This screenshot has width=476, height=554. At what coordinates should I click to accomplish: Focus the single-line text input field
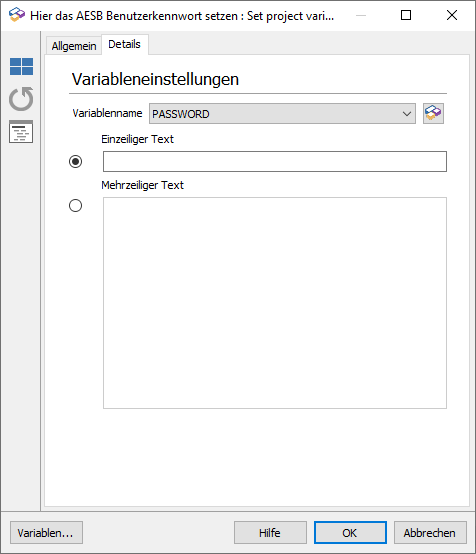point(275,161)
